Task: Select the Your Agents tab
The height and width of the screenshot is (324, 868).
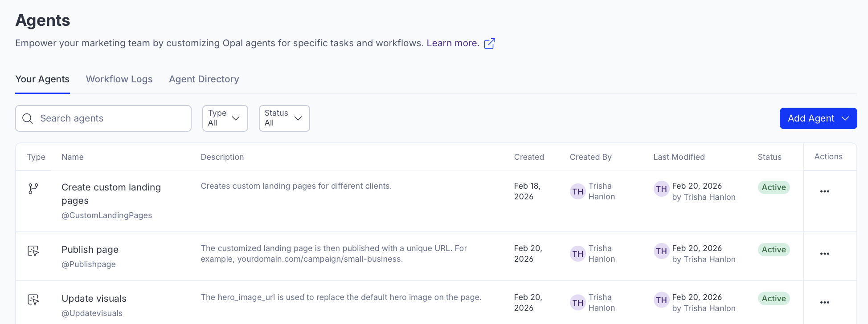Action: pyautogui.click(x=42, y=79)
